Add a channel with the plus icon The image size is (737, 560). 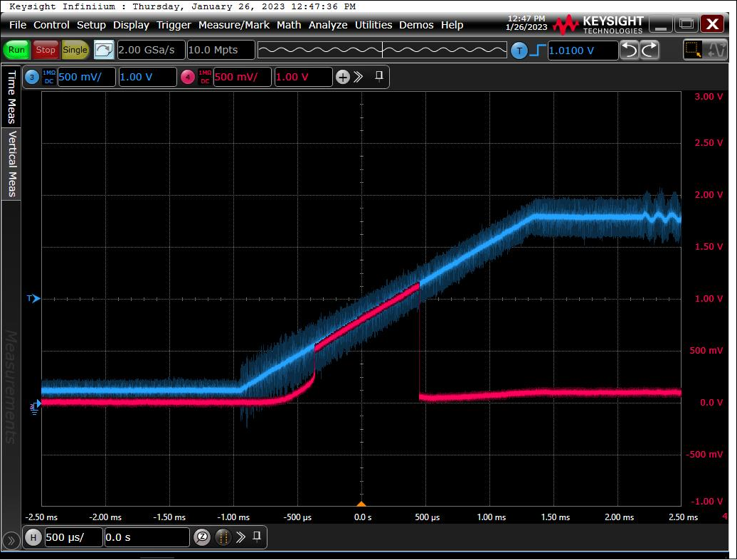(x=343, y=77)
